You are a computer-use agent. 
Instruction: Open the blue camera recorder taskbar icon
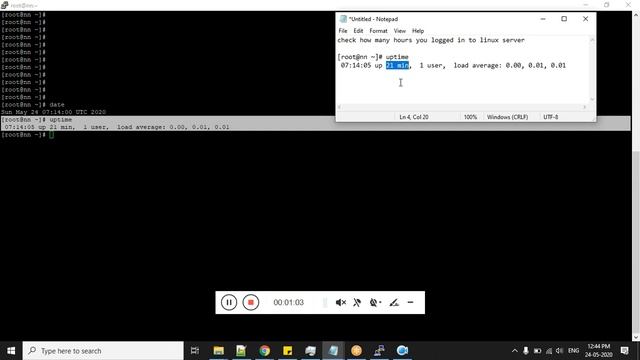[x=402, y=351]
